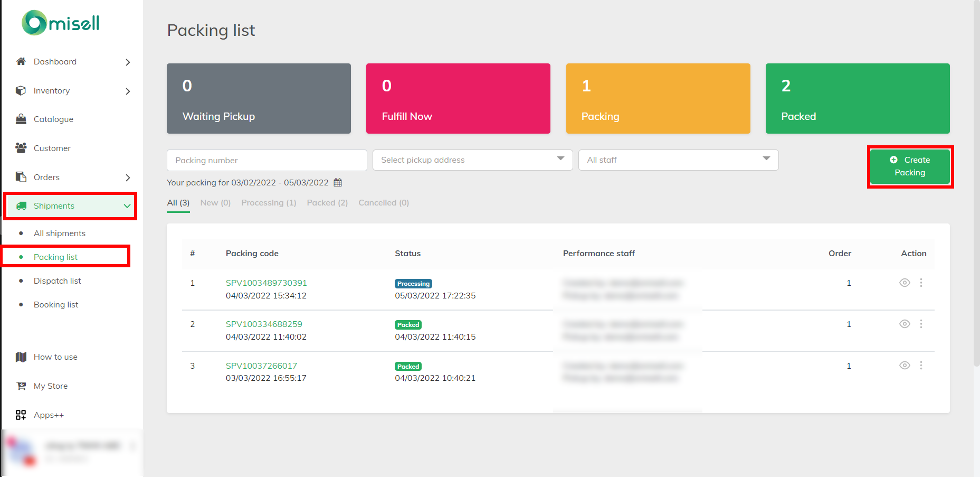Click the Apps++ grid icon
The width and height of the screenshot is (980, 477).
[x=21, y=415]
